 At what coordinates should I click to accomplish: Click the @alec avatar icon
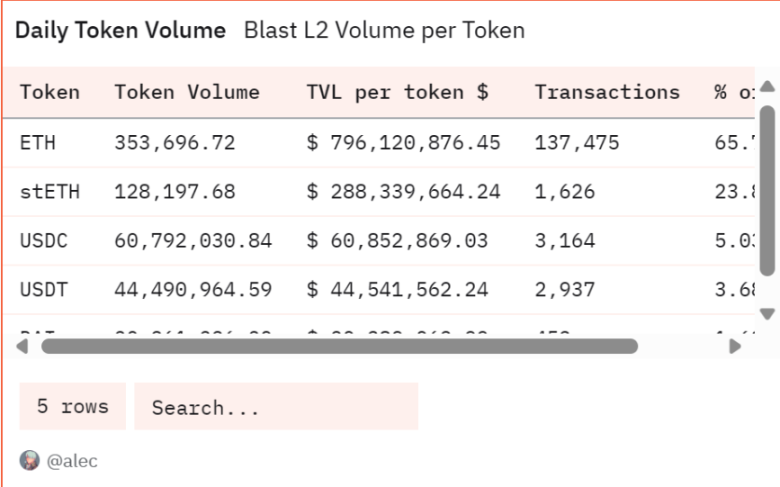29,461
